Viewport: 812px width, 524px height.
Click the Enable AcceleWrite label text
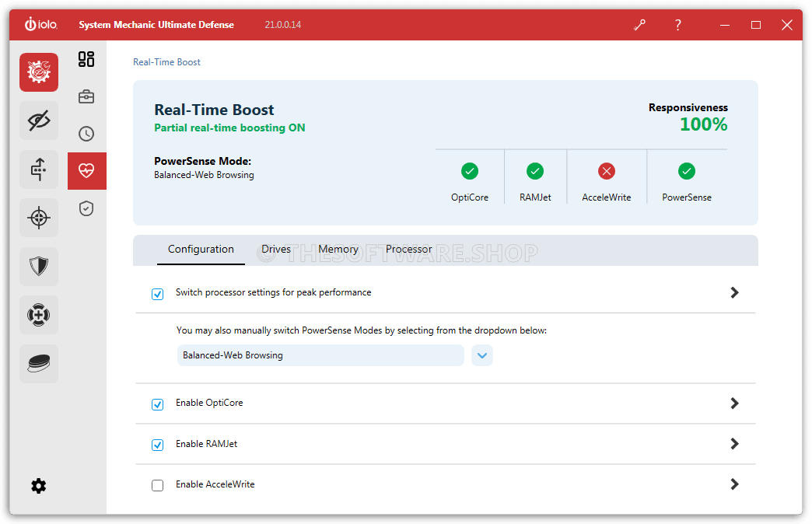click(215, 484)
